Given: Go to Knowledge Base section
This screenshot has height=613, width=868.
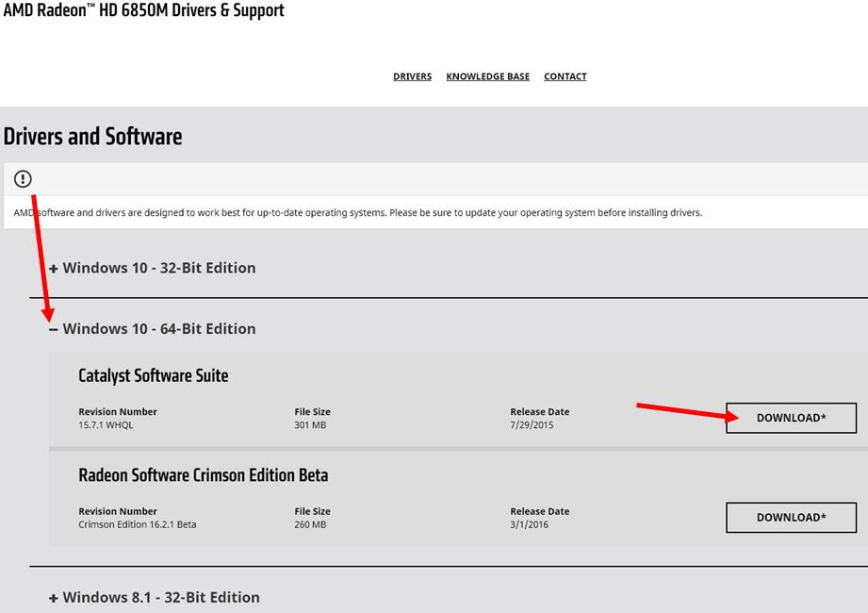Looking at the screenshot, I should click(x=487, y=76).
